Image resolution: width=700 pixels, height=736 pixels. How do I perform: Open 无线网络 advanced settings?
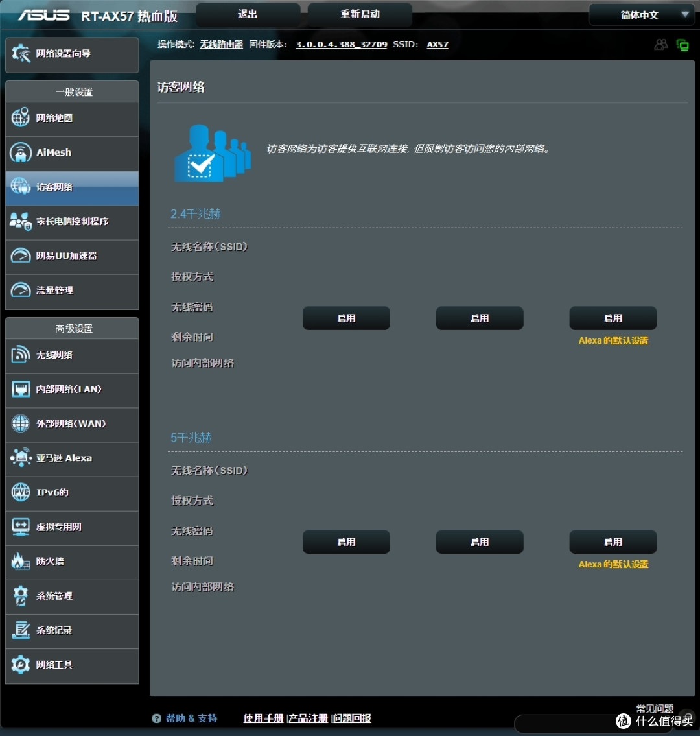tap(72, 355)
